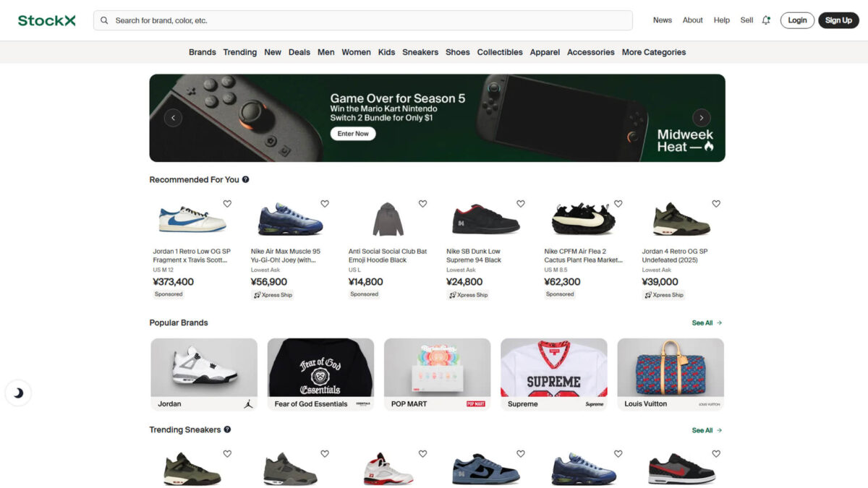Image resolution: width=868 pixels, height=488 pixels.
Task: Open the notification bell
Action: (765, 20)
